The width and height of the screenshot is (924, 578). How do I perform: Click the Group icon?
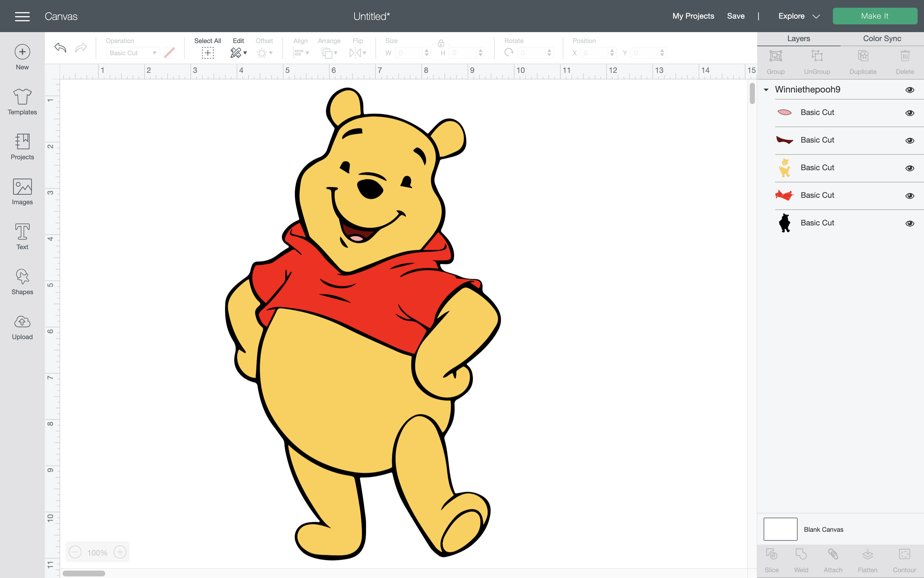coord(775,56)
